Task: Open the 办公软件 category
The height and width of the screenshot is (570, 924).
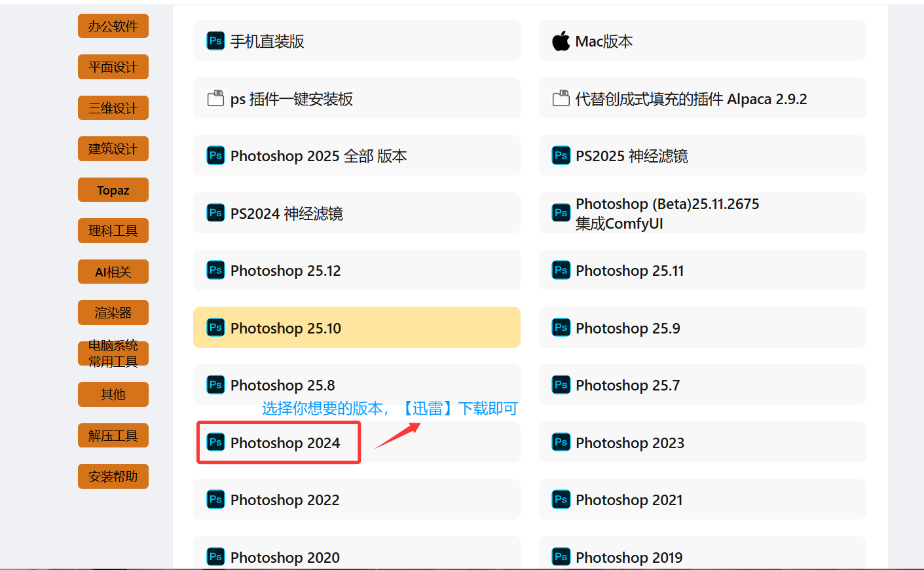Action: click(113, 26)
